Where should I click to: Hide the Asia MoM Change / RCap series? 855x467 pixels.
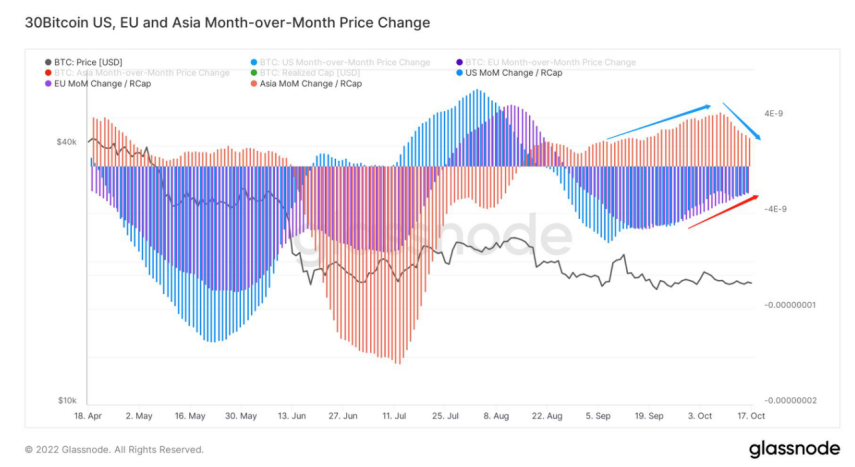(x=309, y=84)
